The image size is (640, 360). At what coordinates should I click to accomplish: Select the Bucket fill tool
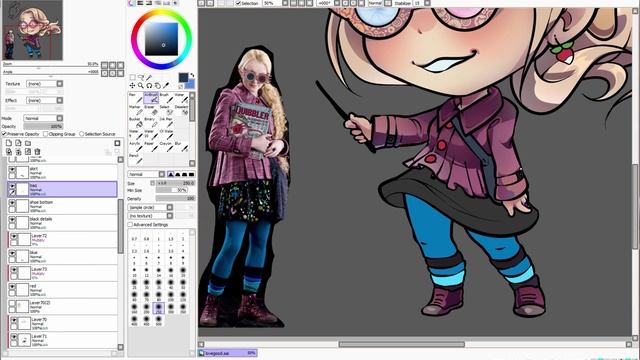click(x=135, y=122)
